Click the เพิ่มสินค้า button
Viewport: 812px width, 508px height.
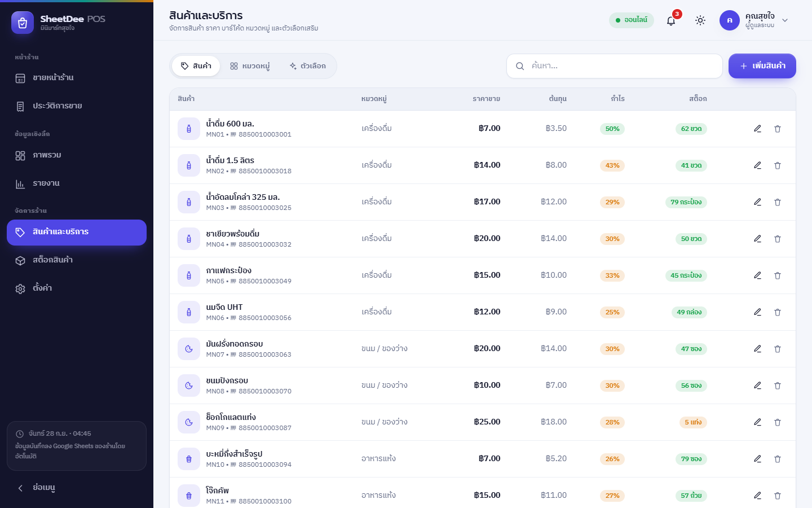[x=762, y=66]
